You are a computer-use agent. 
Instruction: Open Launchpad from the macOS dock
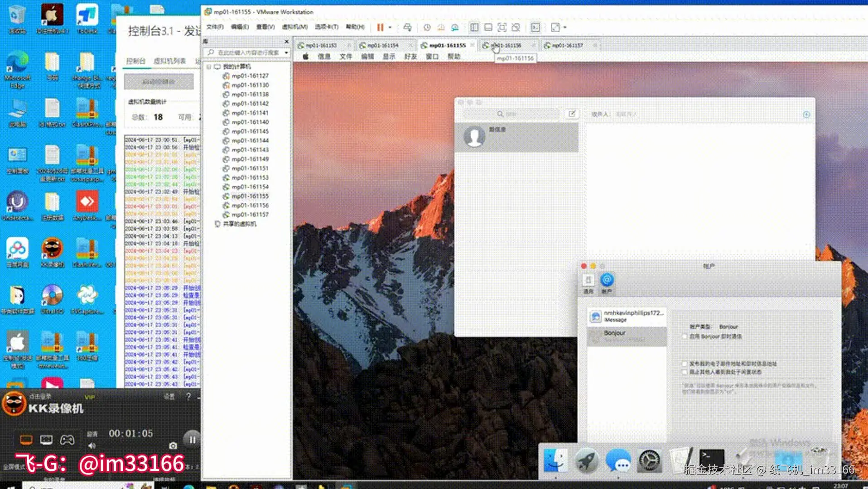[587, 461]
